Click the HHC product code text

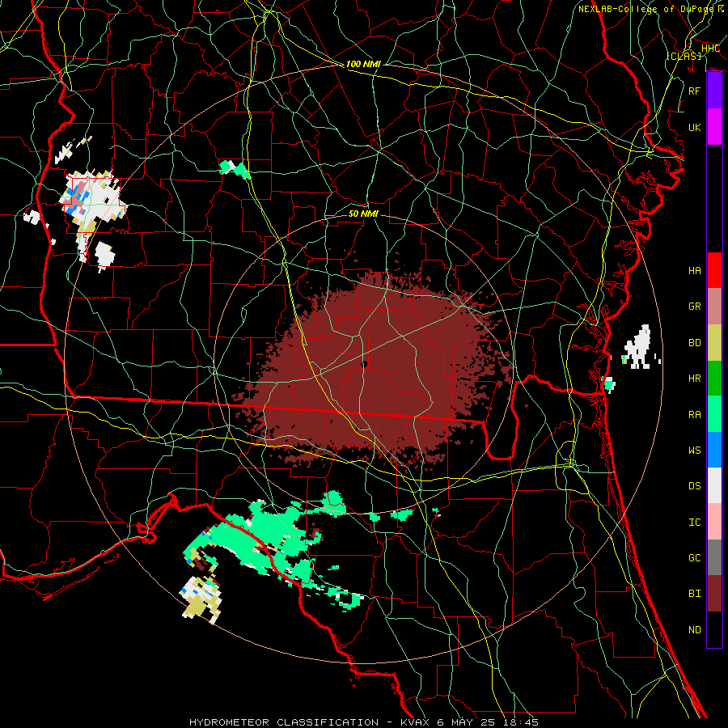710,49
